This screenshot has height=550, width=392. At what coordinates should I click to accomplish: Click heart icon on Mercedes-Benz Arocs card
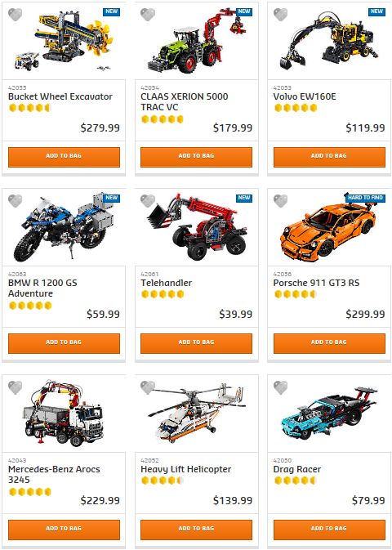[x=15, y=387]
